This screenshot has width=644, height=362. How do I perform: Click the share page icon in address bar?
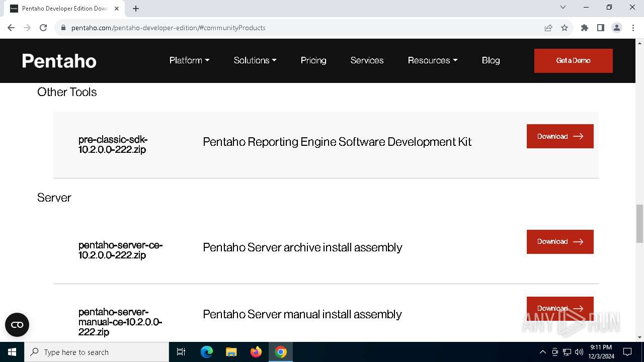[x=548, y=28]
